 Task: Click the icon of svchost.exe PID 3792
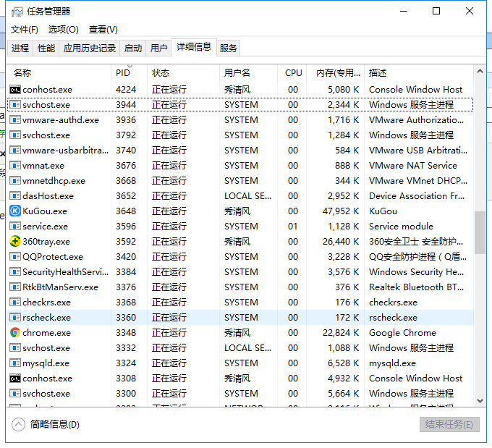(x=15, y=135)
